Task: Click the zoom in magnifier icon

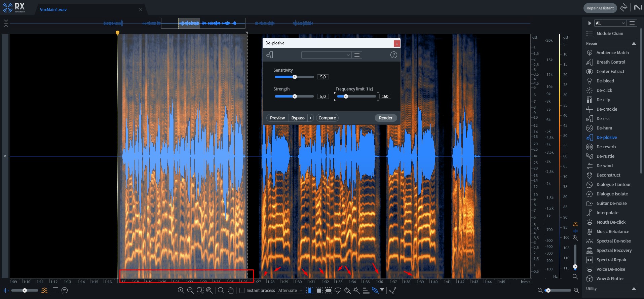Action: coord(181,290)
